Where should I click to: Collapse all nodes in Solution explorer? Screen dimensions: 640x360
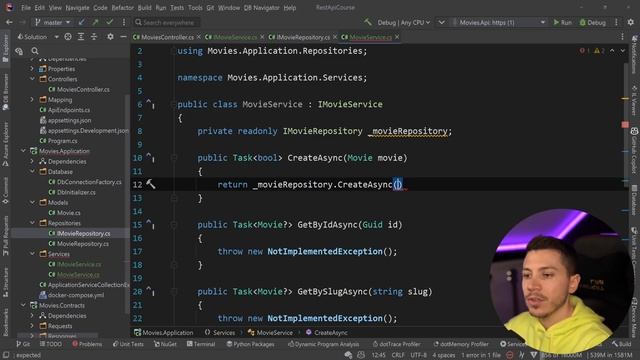point(94,37)
